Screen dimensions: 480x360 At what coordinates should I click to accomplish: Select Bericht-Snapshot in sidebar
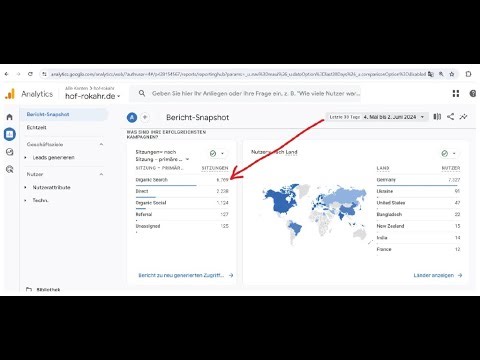[48, 114]
